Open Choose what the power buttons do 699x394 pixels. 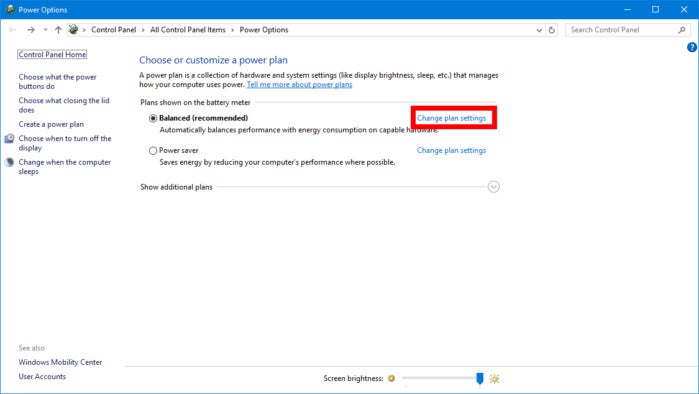pos(58,82)
